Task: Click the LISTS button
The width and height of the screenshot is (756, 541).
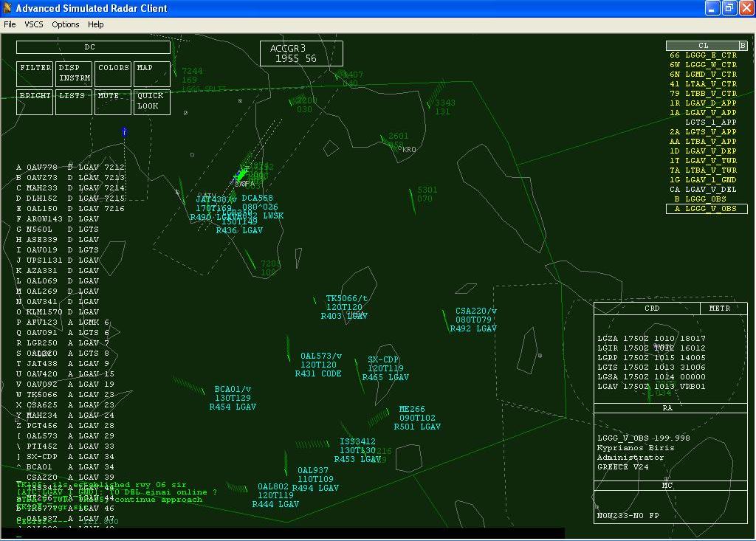Action: point(74,102)
